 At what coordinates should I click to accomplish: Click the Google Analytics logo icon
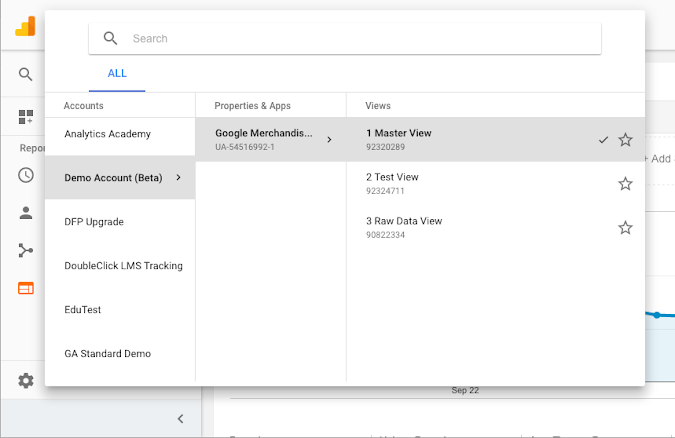25,26
